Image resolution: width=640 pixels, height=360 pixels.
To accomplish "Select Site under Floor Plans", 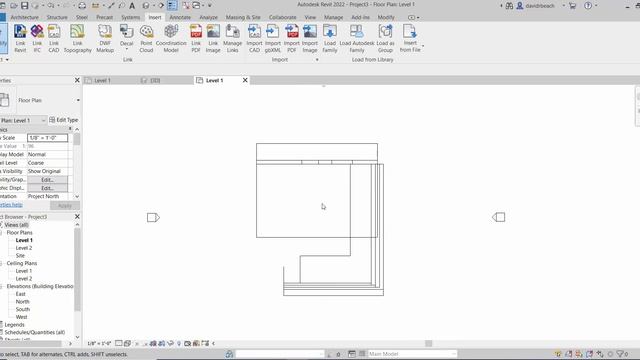I will (x=20, y=256).
